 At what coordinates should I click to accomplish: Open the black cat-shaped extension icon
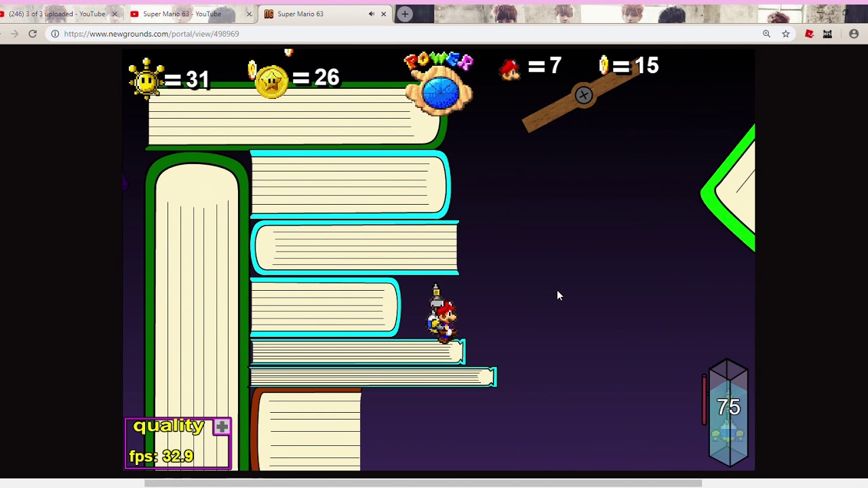(x=827, y=34)
